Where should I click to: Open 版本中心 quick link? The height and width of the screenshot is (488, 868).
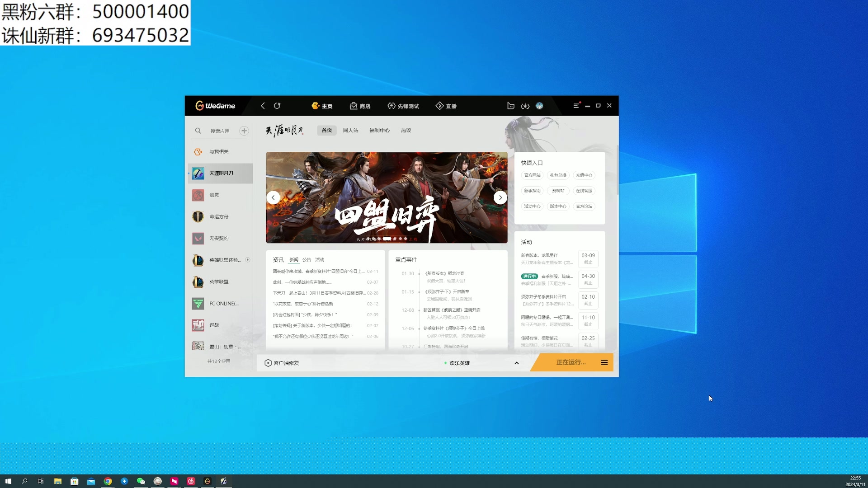coord(558,206)
